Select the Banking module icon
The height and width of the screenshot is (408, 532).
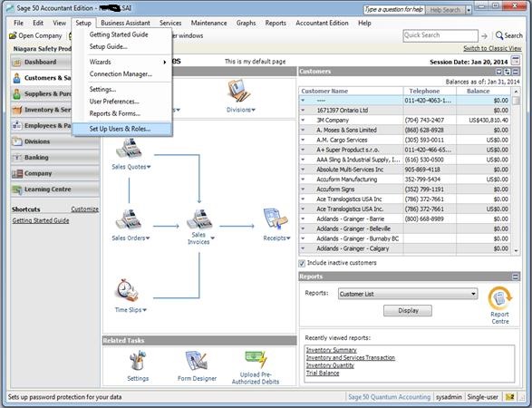click(x=16, y=158)
